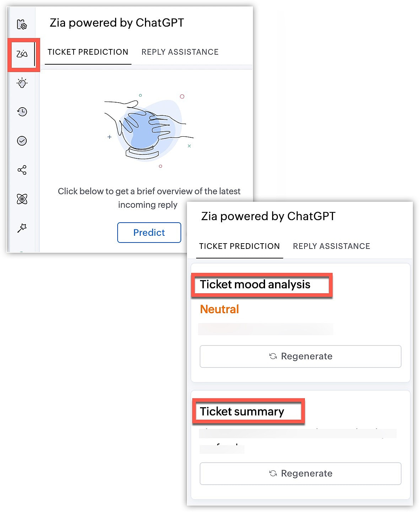
Task: Click the Ticket summary heading
Action: (242, 412)
